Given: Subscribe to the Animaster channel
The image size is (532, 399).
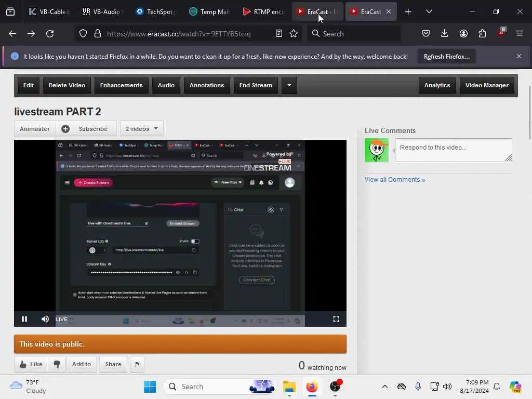Looking at the screenshot, I should (86, 129).
